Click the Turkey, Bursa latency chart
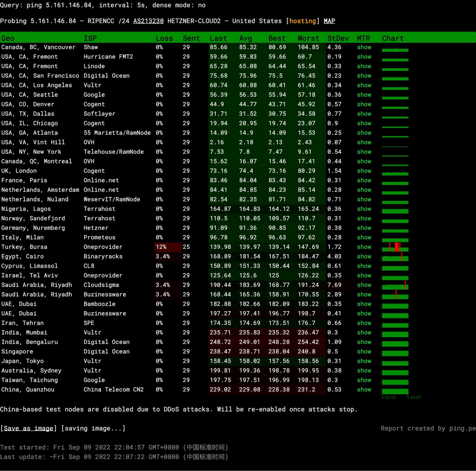The width and height of the screenshot is (476, 471). (395, 247)
